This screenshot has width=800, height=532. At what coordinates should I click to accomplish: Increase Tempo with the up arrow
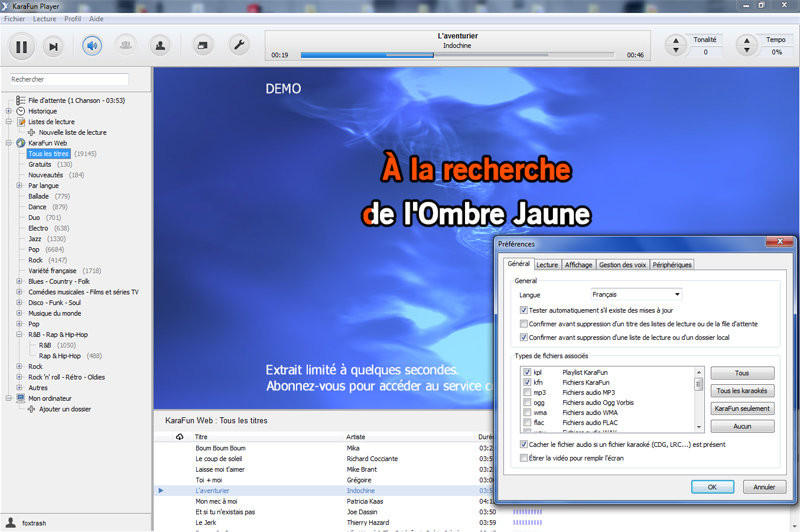pos(746,41)
